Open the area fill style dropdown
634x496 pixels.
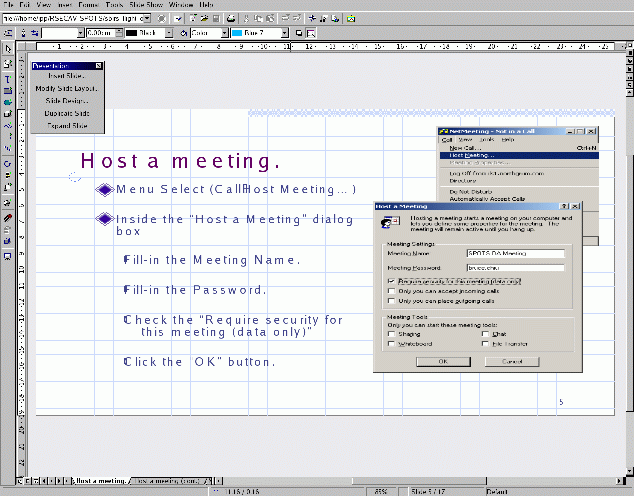222,33
